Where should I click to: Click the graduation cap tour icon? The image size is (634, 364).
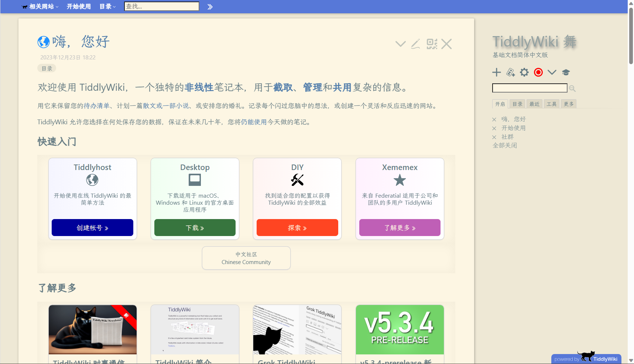566,72
